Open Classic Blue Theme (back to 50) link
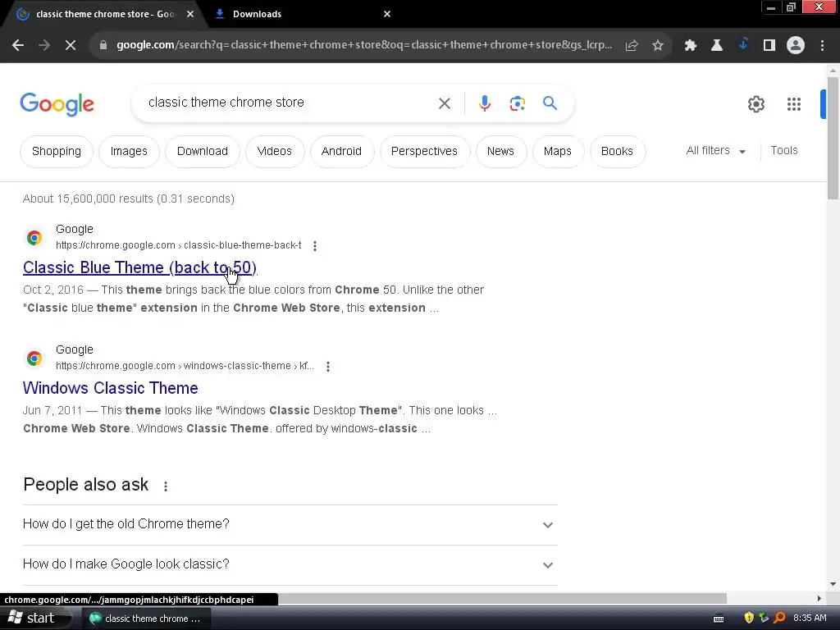Viewport: 840px width, 630px height. click(139, 267)
